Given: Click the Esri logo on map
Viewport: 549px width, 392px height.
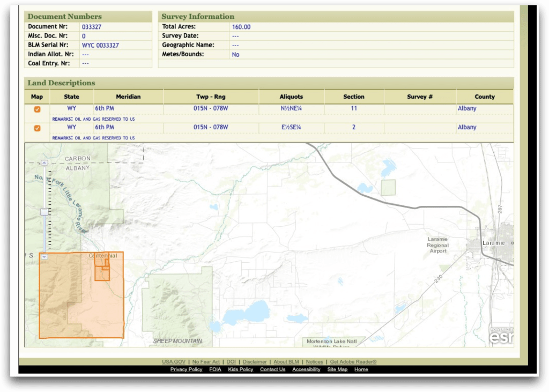Looking at the screenshot, I should [500, 337].
